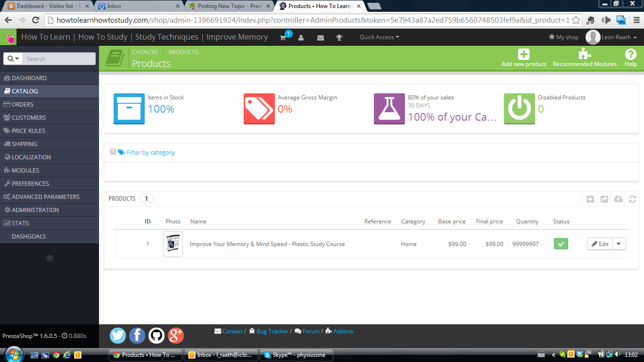This screenshot has width=644, height=362.
Task: Open Recommended Modules puzzle icon
Action: coord(585,54)
